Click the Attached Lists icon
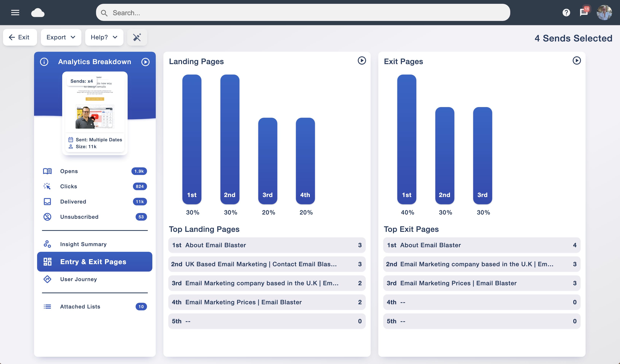Viewport: 620px width, 364px height. tap(47, 306)
